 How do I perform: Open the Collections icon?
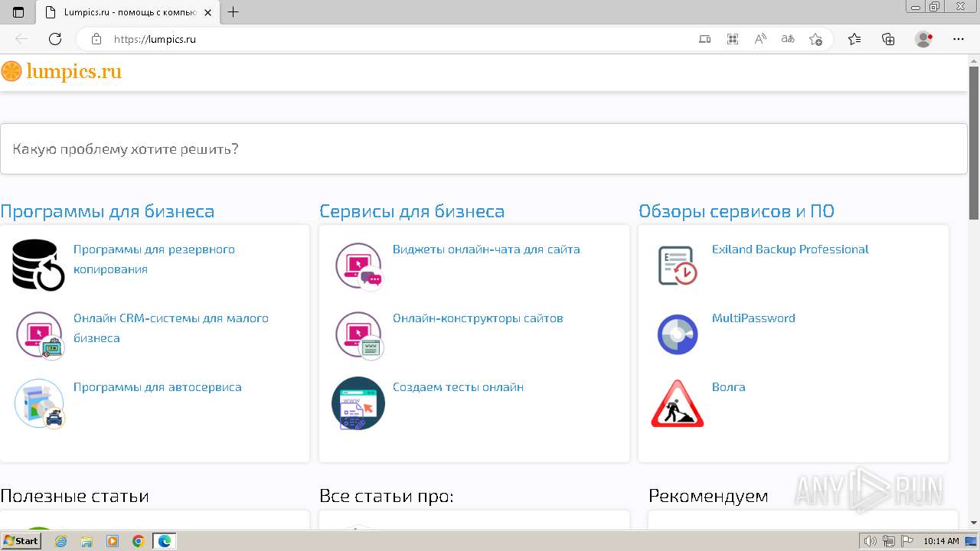(x=888, y=39)
